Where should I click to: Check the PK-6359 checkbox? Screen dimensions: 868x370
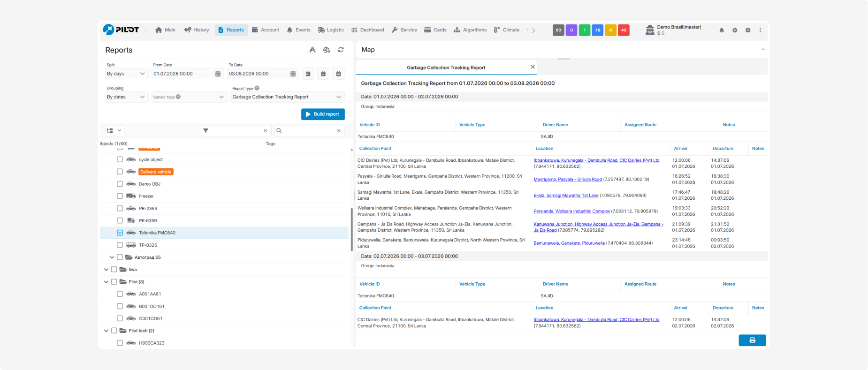coord(120,220)
